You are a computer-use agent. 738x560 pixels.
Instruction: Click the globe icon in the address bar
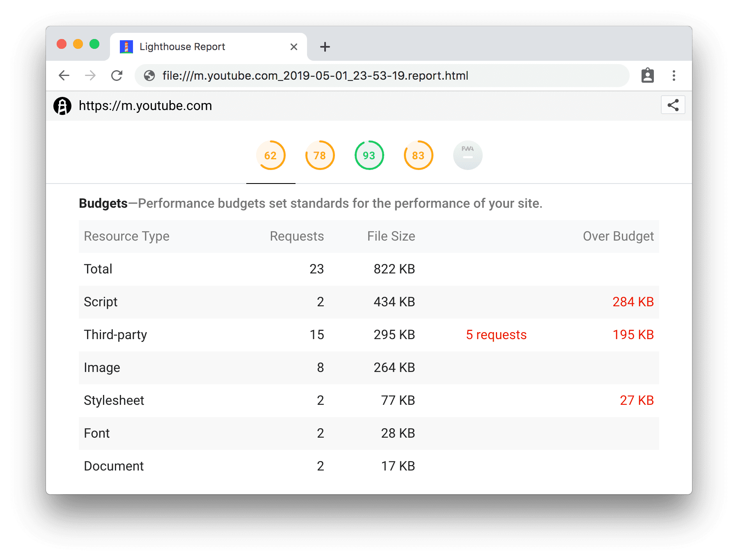[x=149, y=76]
